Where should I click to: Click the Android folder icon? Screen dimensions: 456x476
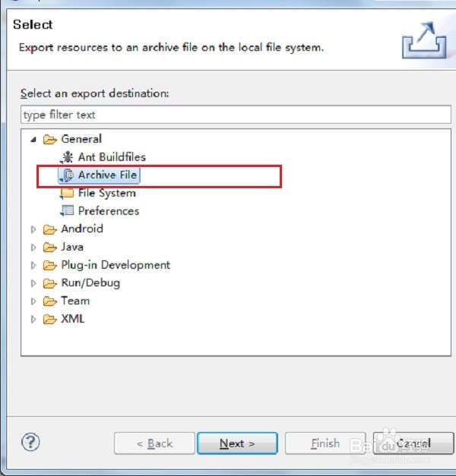(x=50, y=229)
